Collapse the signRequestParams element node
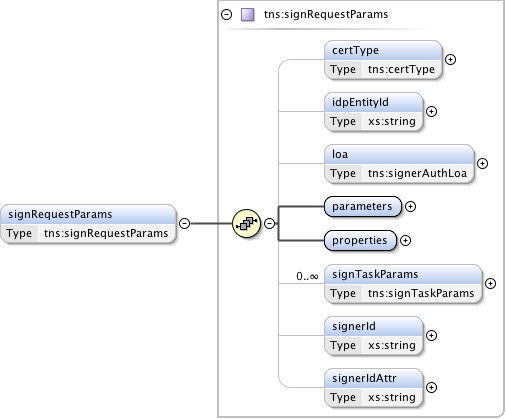The width and height of the screenshot is (506, 419). 185,223
